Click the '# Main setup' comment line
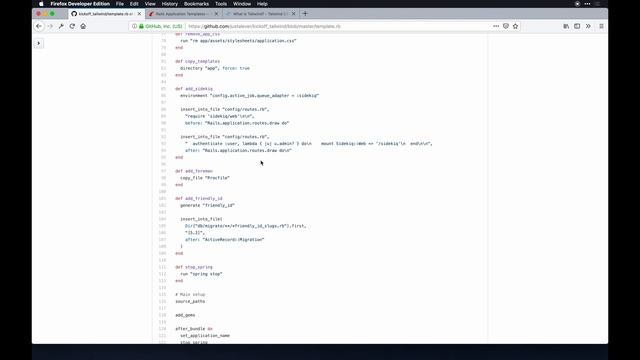This screenshot has height=360, width=640. (x=190, y=294)
